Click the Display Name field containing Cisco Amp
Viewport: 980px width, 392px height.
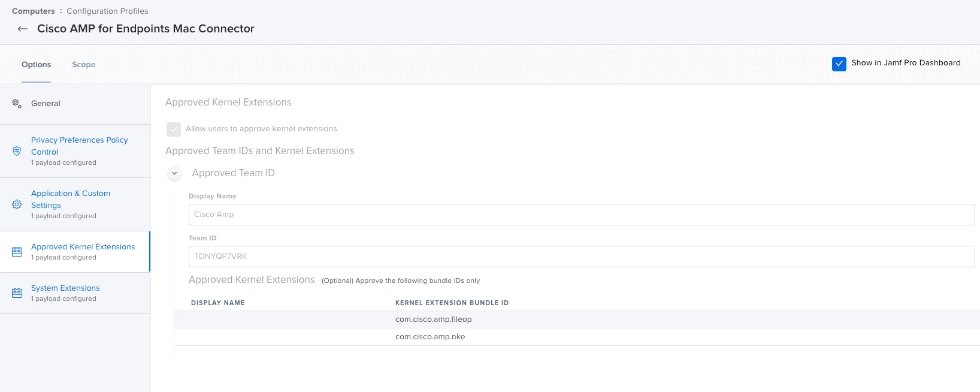click(582, 215)
